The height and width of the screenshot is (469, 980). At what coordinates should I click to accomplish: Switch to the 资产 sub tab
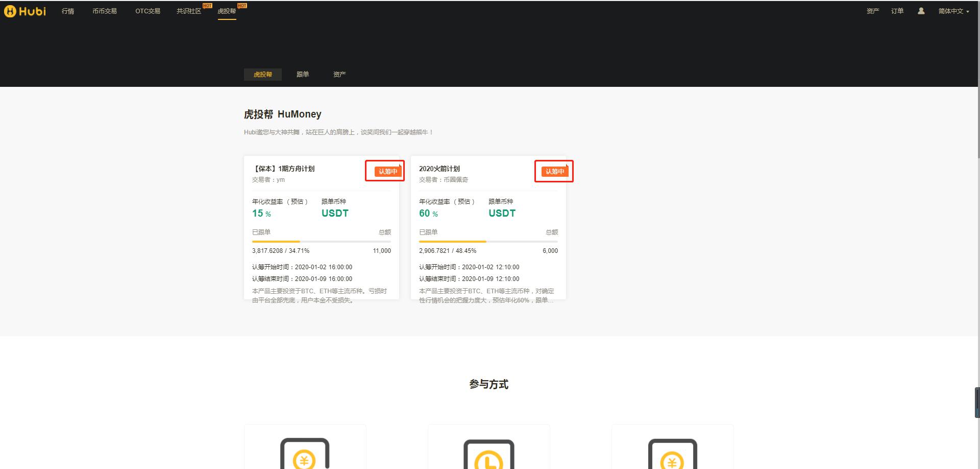[x=339, y=75]
